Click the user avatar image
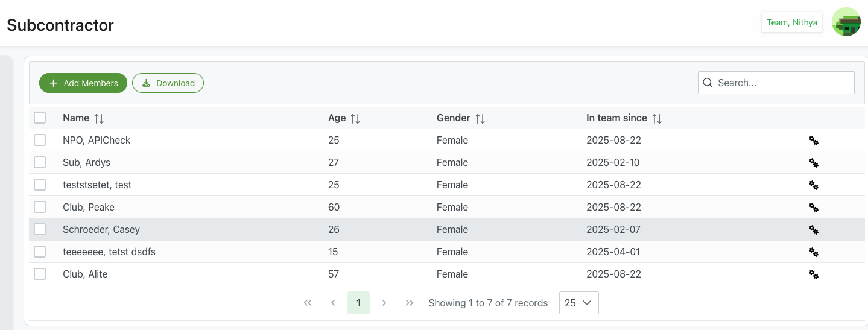Screen dimensions: 868x330 click(846, 22)
